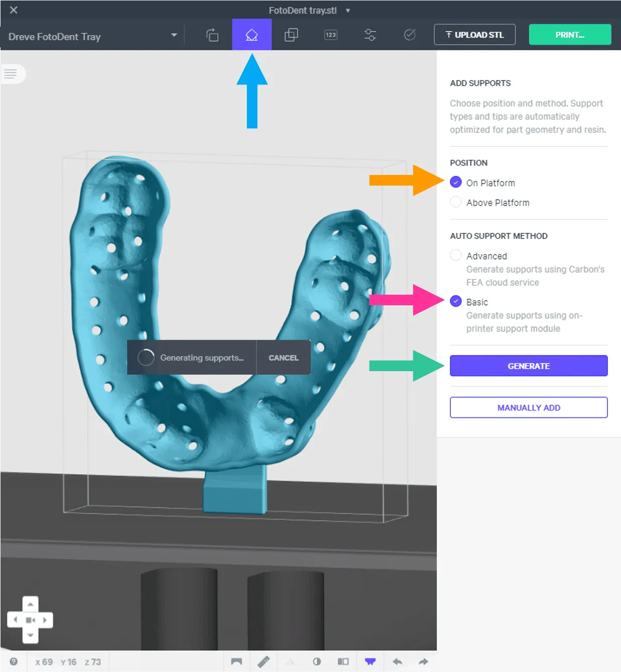Select Above Platform position option
621x672 pixels.
(x=456, y=202)
